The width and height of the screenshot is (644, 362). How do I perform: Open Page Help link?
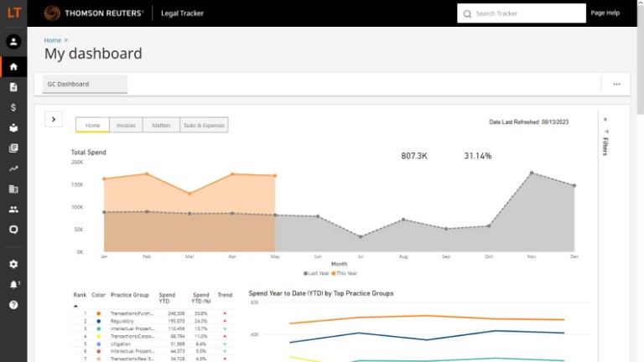click(x=605, y=13)
